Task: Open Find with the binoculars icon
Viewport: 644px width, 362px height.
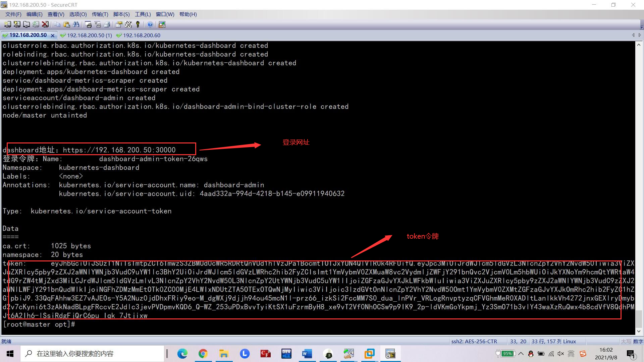Action: [x=76, y=24]
